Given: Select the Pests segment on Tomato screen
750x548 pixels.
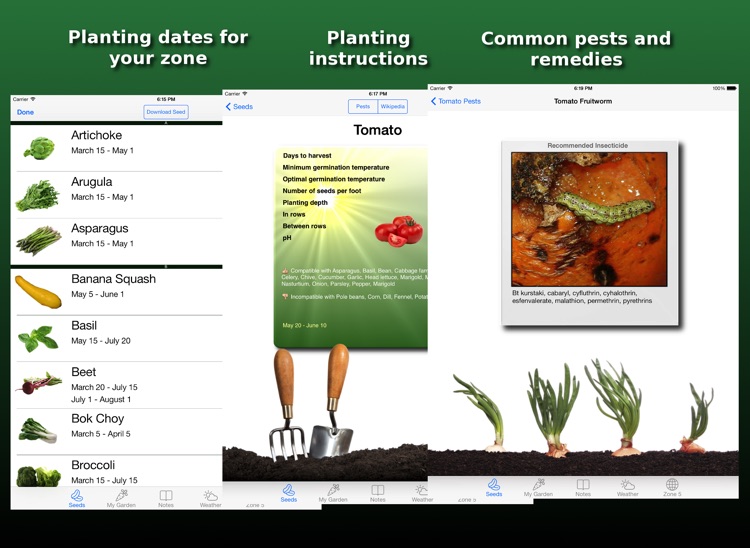Looking at the screenshot, I should [363, 107].
